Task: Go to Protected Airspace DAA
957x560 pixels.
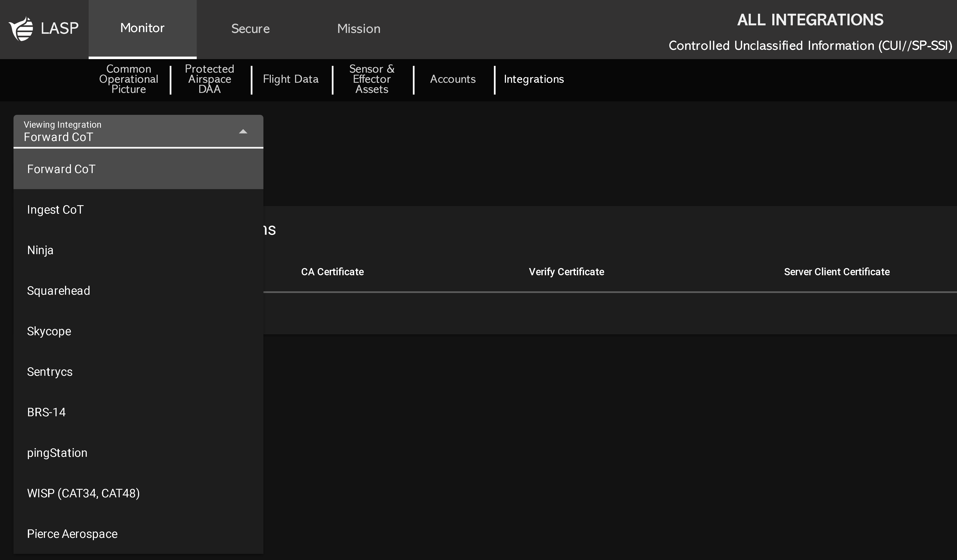Action: pyautogui.click(x=210, y=79)
